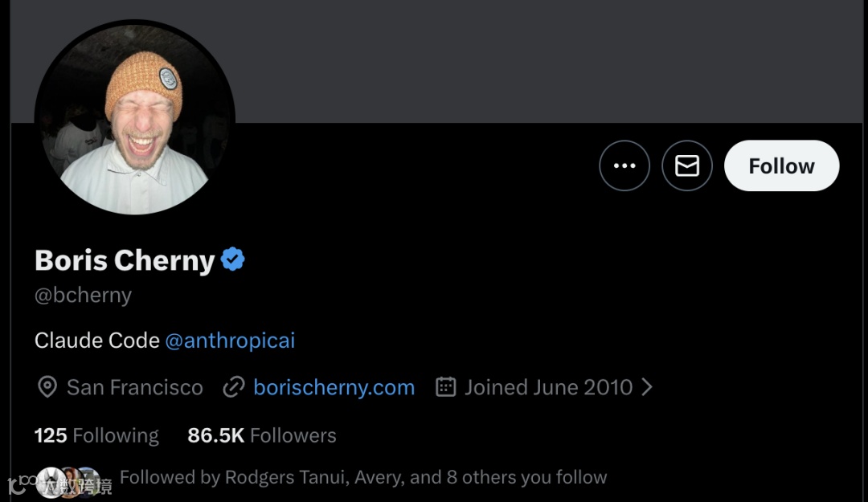Click the Joined June 2010 text
868x502 pixels.
[548, 387]
